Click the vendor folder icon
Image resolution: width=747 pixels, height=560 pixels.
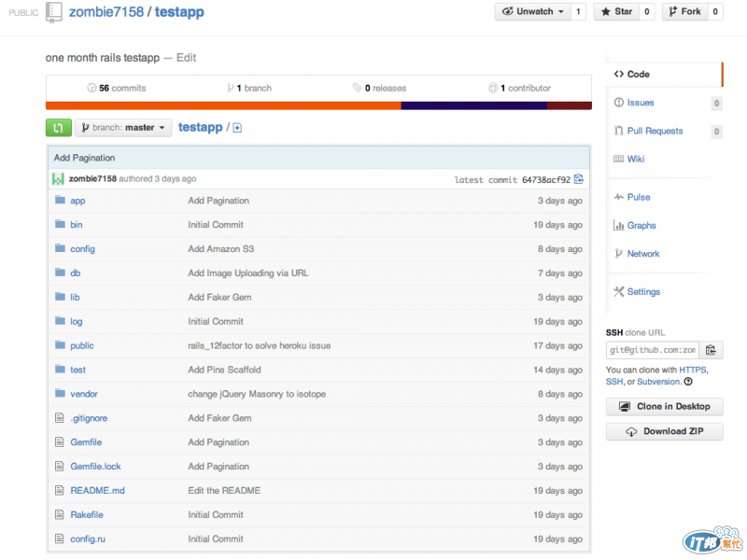tap(60, 393)
